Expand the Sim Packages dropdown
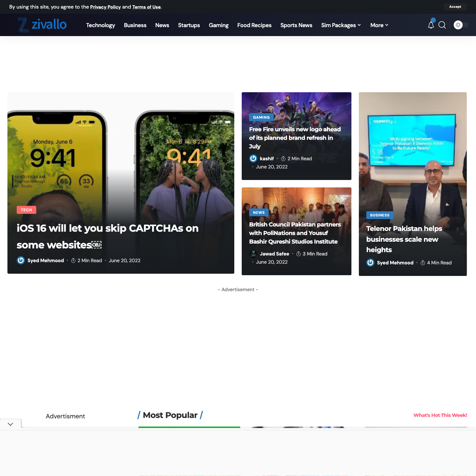 point(341,25)
